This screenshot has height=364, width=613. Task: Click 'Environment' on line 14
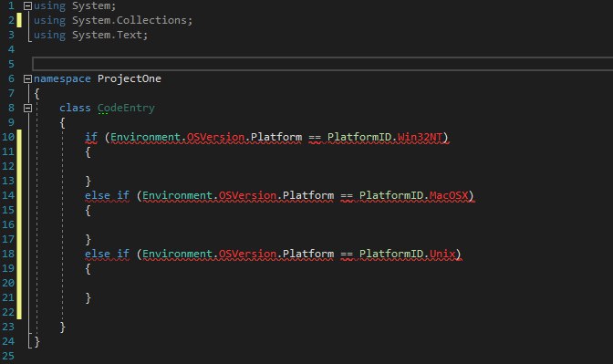pyautogui.click(x=177, y=195)
